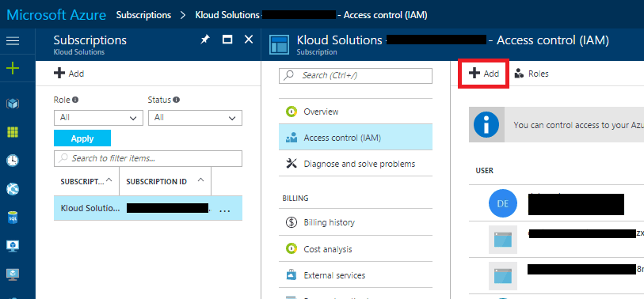This screenshot has height=299, width=644.
Task: Focus the Search to filter items field
Action: click(x=148, y=158)
